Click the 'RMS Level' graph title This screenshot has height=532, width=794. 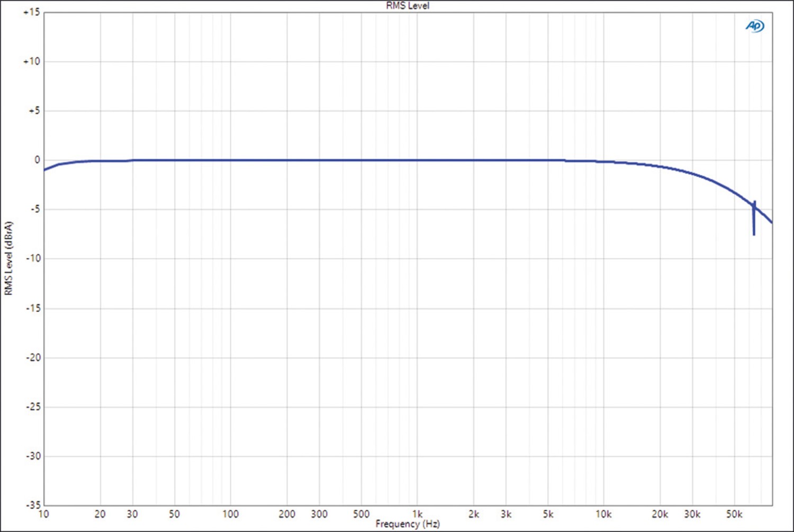click(x=408, y=6)
